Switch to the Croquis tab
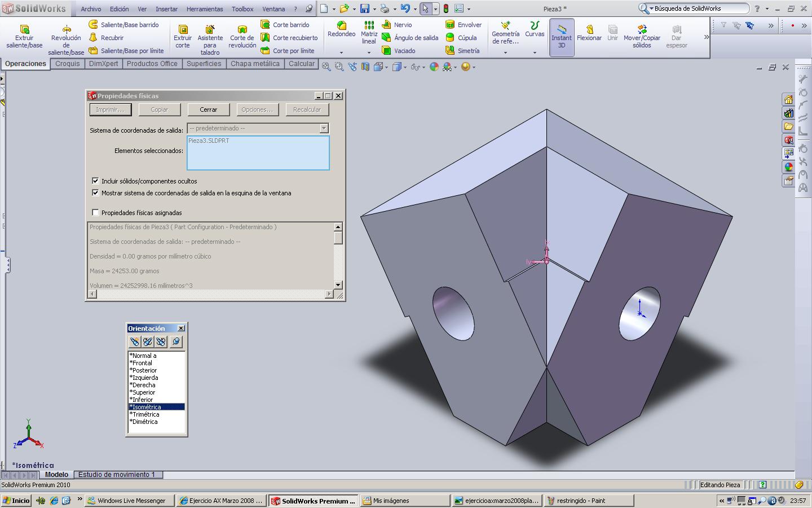This screenshot has height=508, width=812. click(68, 64)
